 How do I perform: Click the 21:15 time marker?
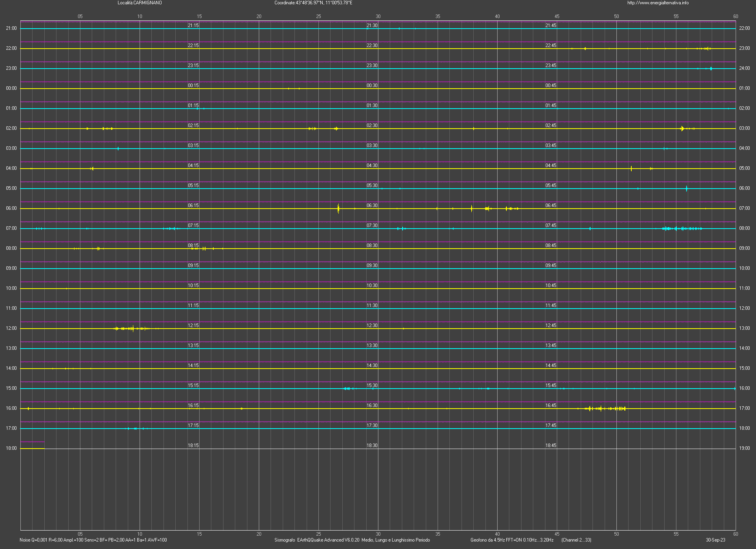click(x=193, y=25)
